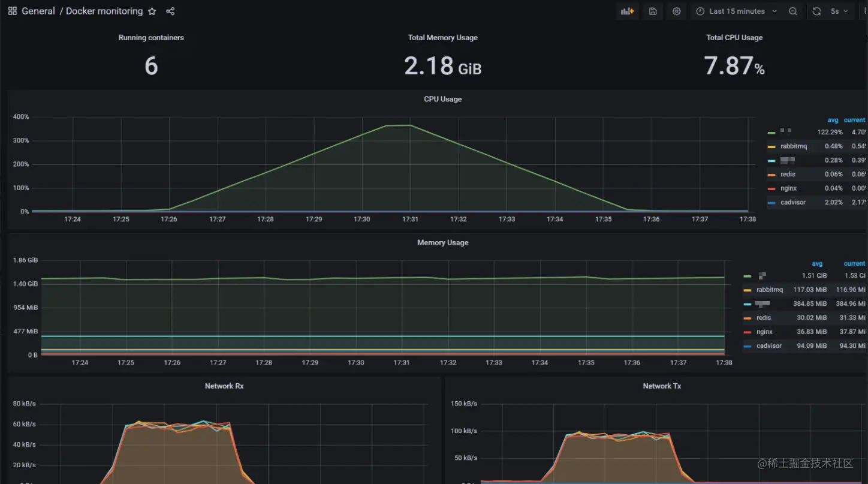Star the Docker monitoring dashboard
The height and width of the screenshot is (484, 868).
[x=152, y=11]
